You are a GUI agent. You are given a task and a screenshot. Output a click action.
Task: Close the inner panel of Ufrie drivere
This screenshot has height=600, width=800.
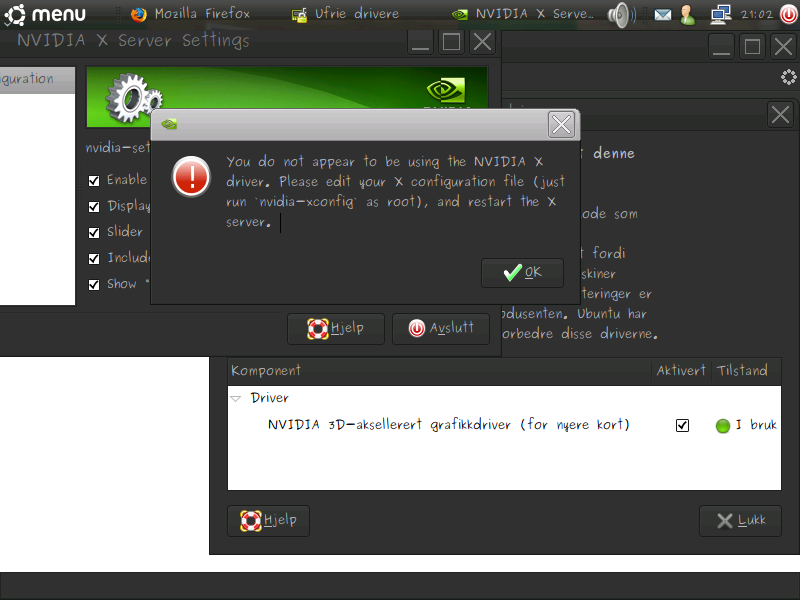[780, 114]
